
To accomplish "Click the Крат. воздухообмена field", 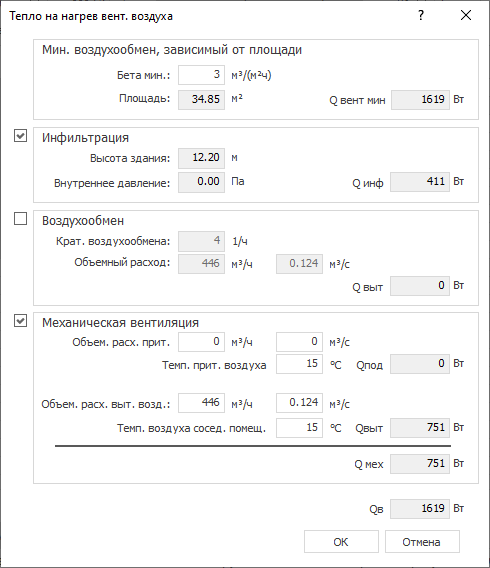I will pyautogui.click(x=201, y=241).
